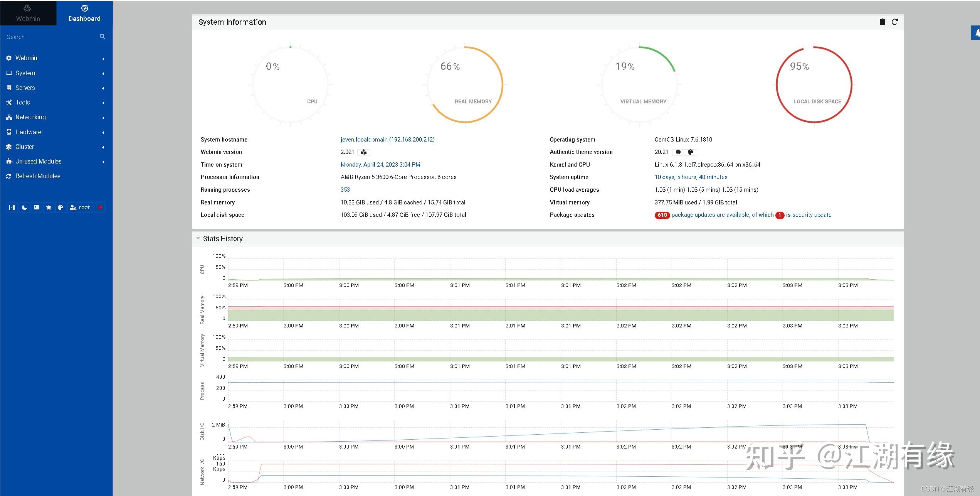
Task: Click the Local Disk Space 95% gauge
Action: pos(814,85)
